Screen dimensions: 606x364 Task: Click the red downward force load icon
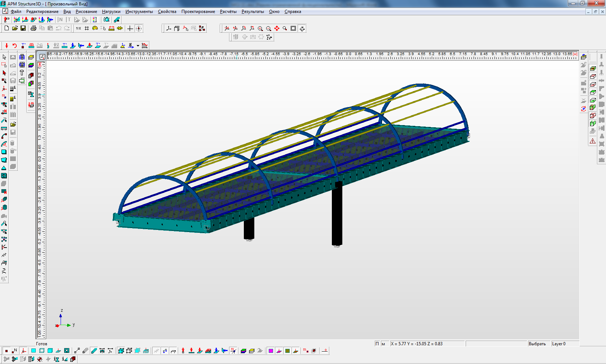(6, 45)
